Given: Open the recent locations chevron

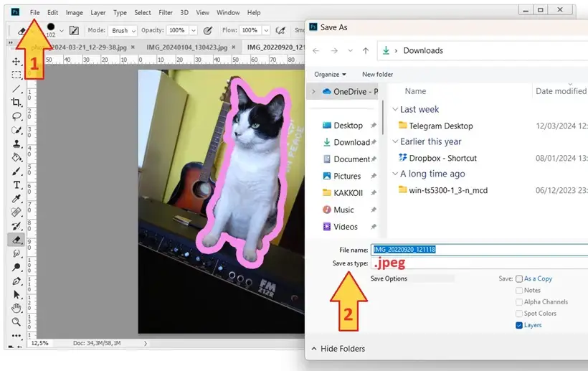Looking at the screenshot, I should [x=350, y=51].
